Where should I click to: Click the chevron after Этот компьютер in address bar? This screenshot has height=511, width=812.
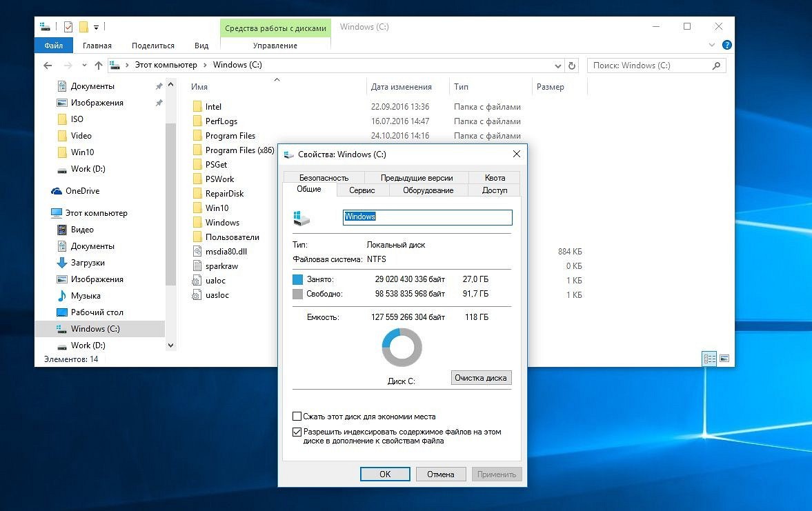click(205, 66)
